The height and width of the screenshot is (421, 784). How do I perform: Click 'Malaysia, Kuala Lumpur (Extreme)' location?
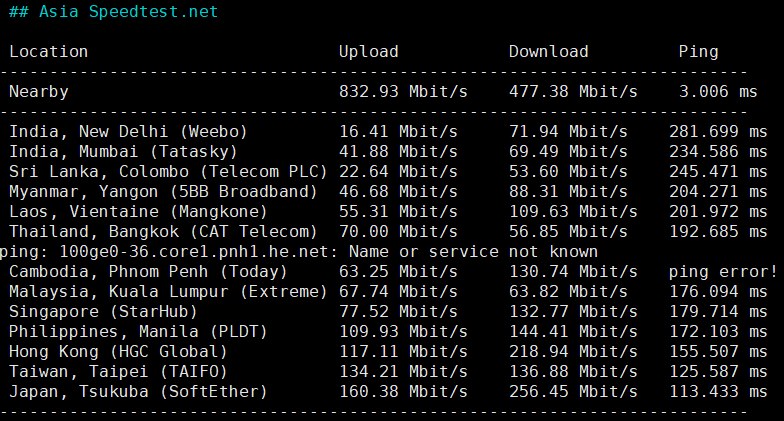(168, 292)
